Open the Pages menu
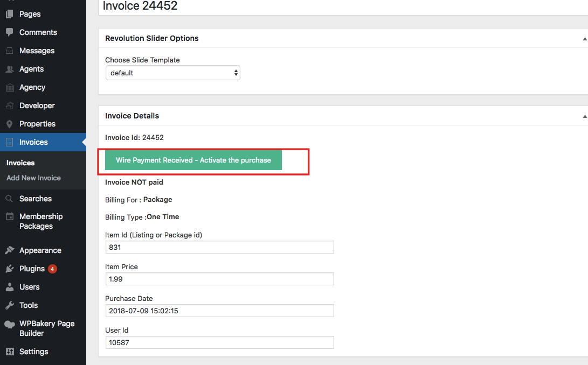 (x=30, y=14)
